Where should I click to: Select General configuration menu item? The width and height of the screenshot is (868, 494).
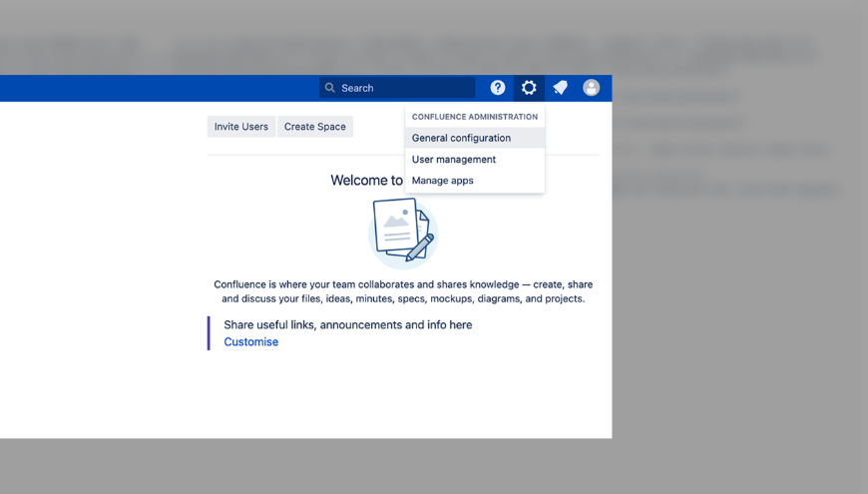tap(475, 138)
